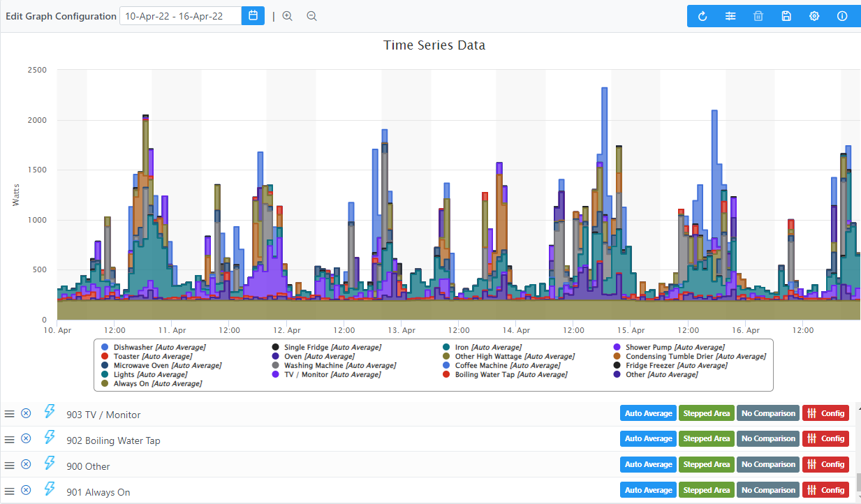Image resolution: width=861 pixels, height=504 pixels.
Task: Remove 902 Boiling Water Tap using its circled X
Action: (26, 438)
